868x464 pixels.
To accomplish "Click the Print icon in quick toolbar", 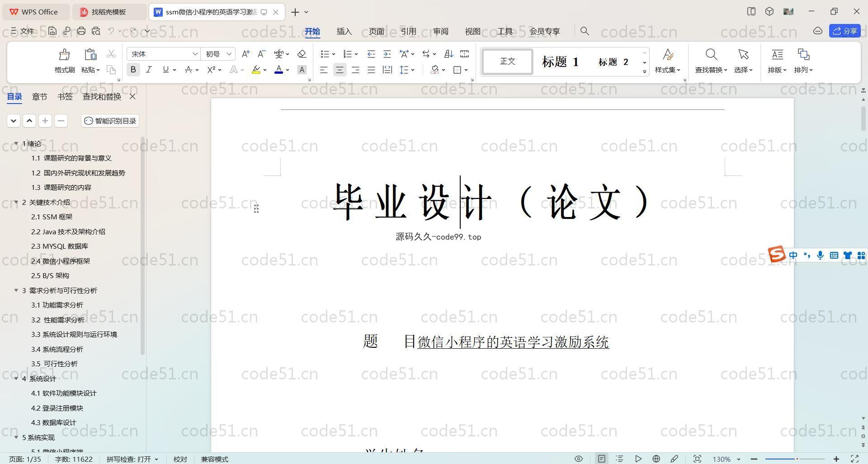I will (81, 31).
